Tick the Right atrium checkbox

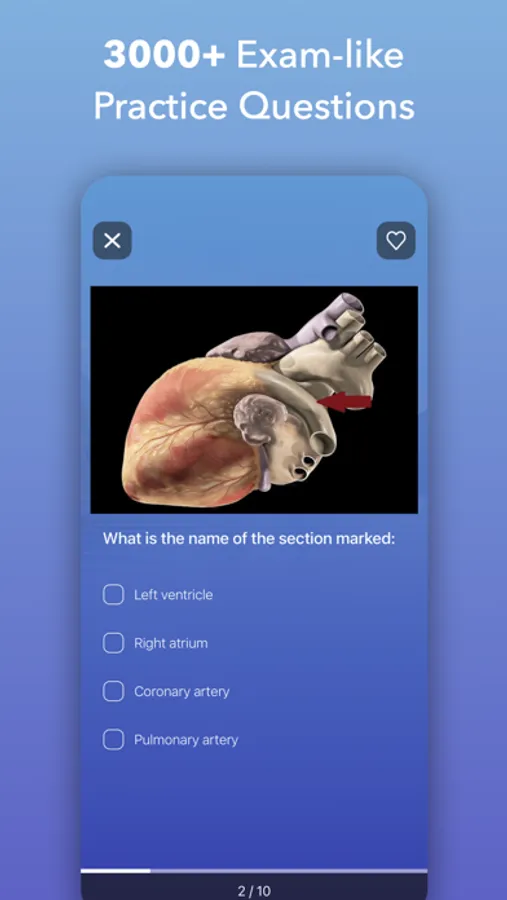coord(113,643)
